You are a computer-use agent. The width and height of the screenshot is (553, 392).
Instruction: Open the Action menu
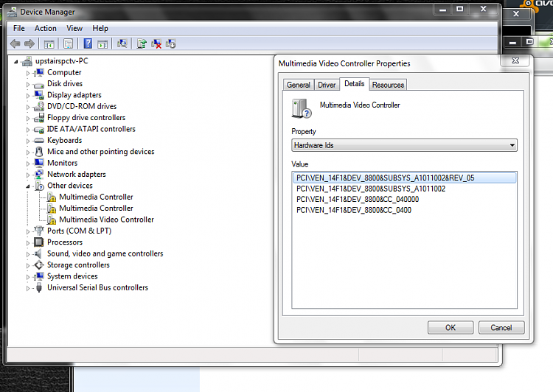coord(46,28)
